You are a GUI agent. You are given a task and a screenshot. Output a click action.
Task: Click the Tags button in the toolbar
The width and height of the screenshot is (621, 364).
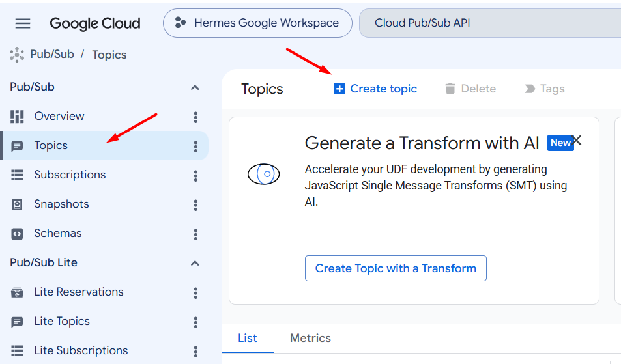[545, 89]
